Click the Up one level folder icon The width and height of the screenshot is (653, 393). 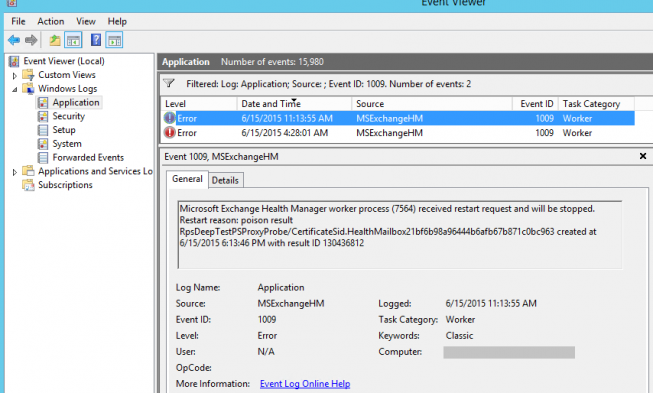55,40
